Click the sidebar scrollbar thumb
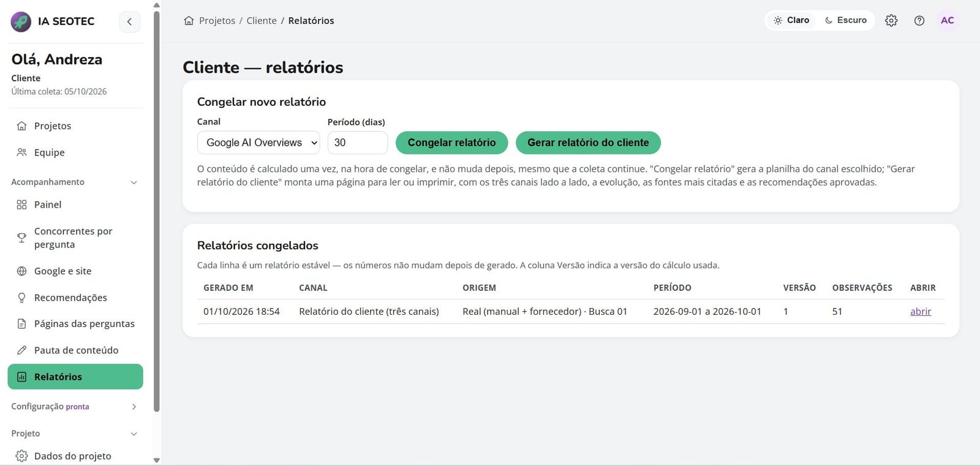The image size is (980, 466). tap(157, 211)
